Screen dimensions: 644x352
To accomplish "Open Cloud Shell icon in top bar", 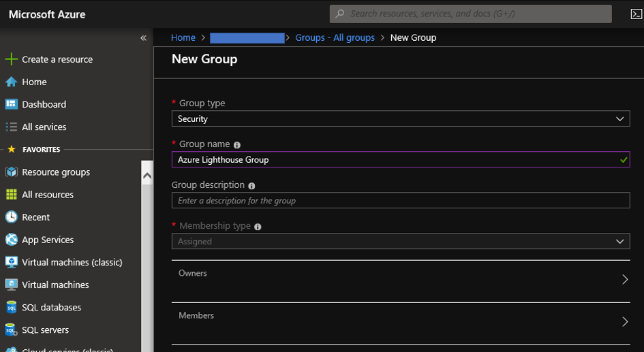I will (x=637, y=14).
